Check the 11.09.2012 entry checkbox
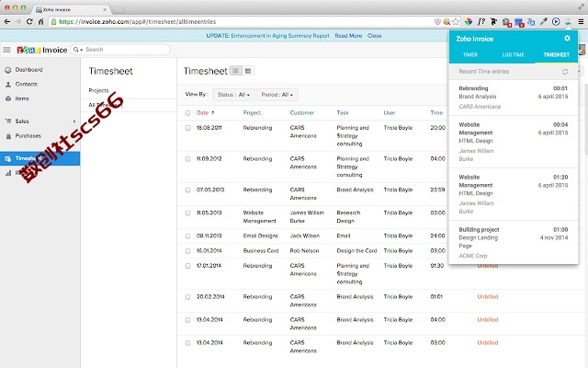This screenshot has width=588, height=368. pyautogui.click(x=187, y=159)
